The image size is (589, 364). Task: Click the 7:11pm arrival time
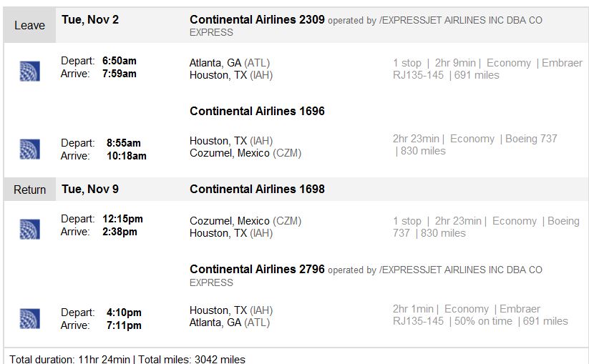pos(124,325)
